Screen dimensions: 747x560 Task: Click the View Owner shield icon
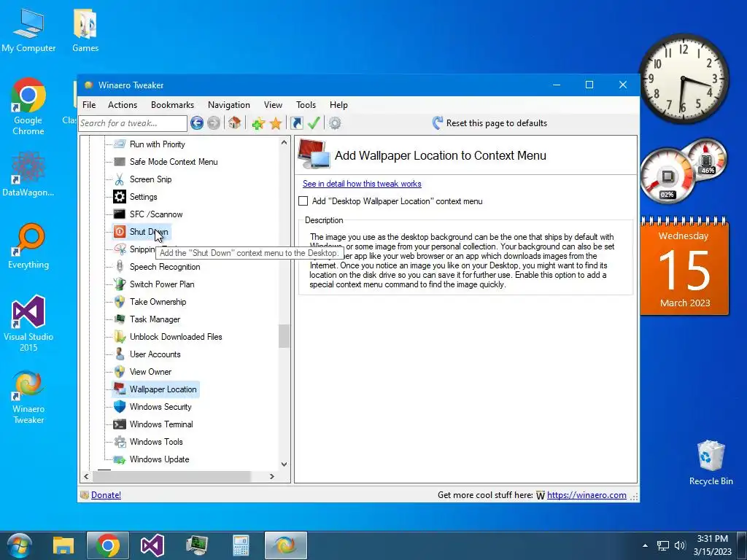coord(120,372)
